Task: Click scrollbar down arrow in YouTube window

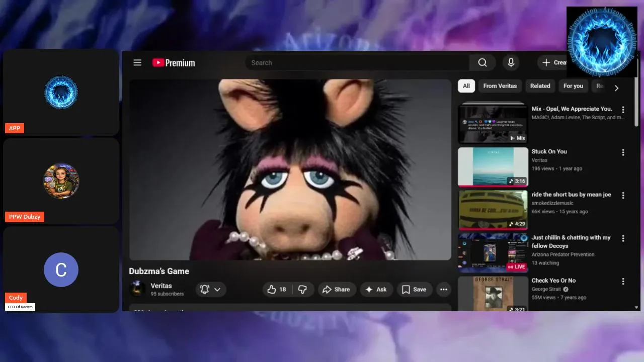Action: pos(636,307)
